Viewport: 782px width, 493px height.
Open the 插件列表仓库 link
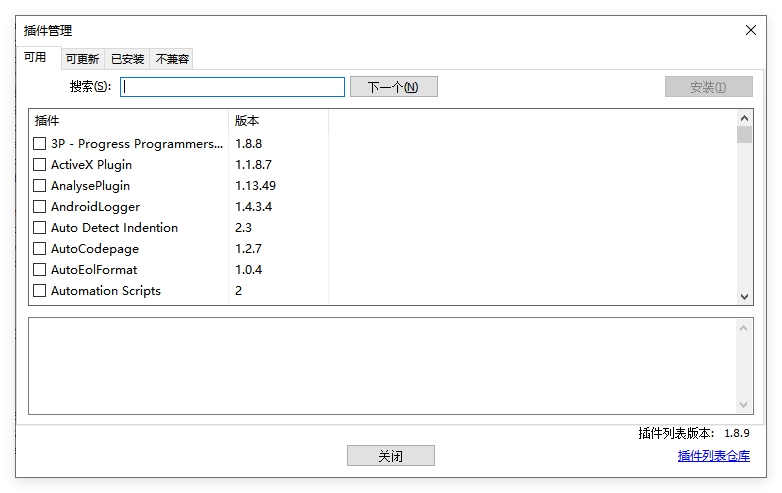(714, 456)
